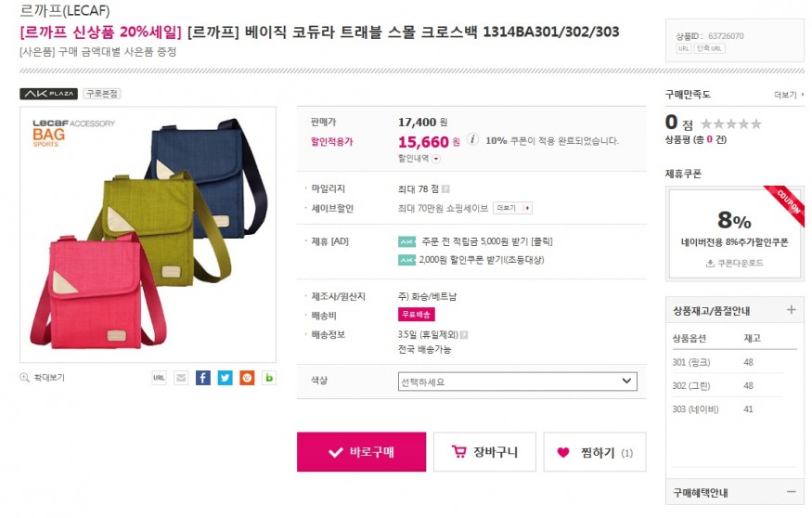Expand 할인내역 discount details arrow
Screen dimensions: 812x518
[x=436, y=159]
